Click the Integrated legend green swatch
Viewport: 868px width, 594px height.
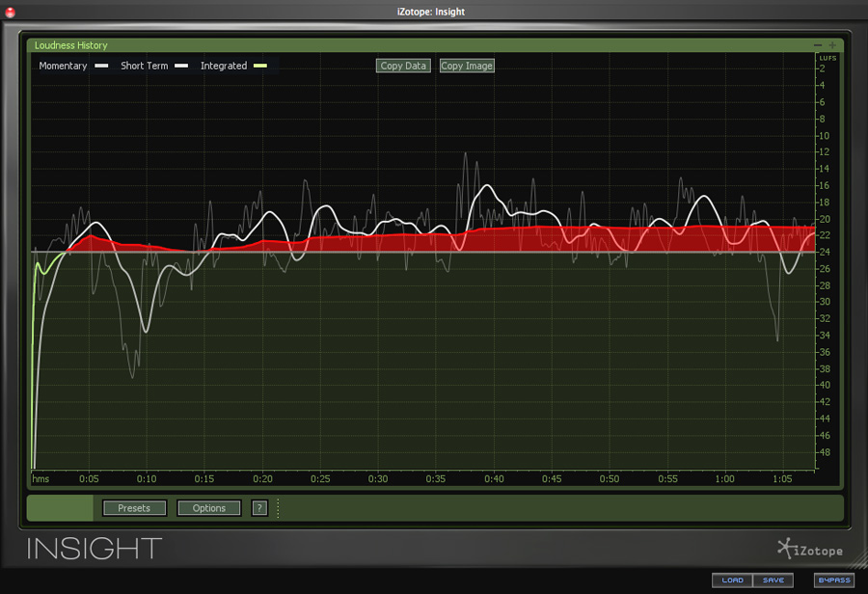[259, 67]
